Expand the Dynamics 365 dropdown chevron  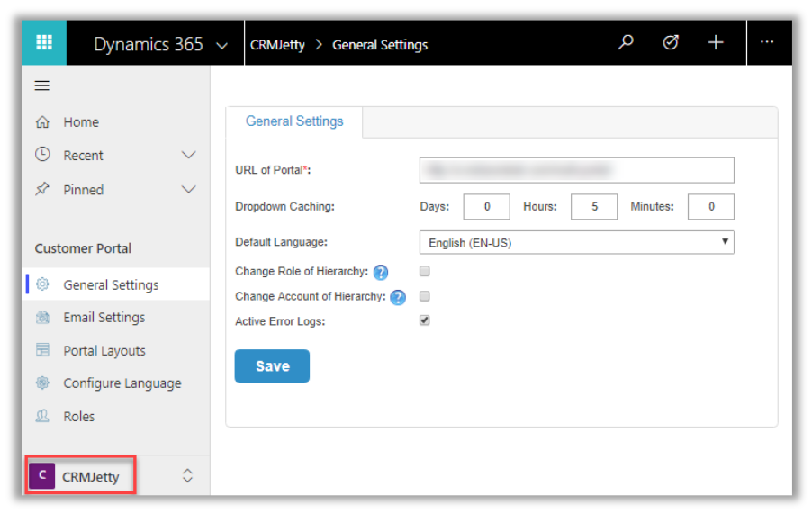tap(222, 46)
